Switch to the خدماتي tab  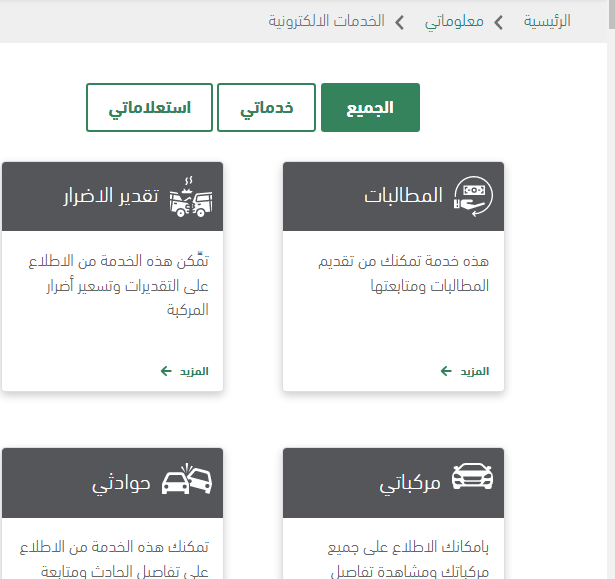tap(267, 108)
